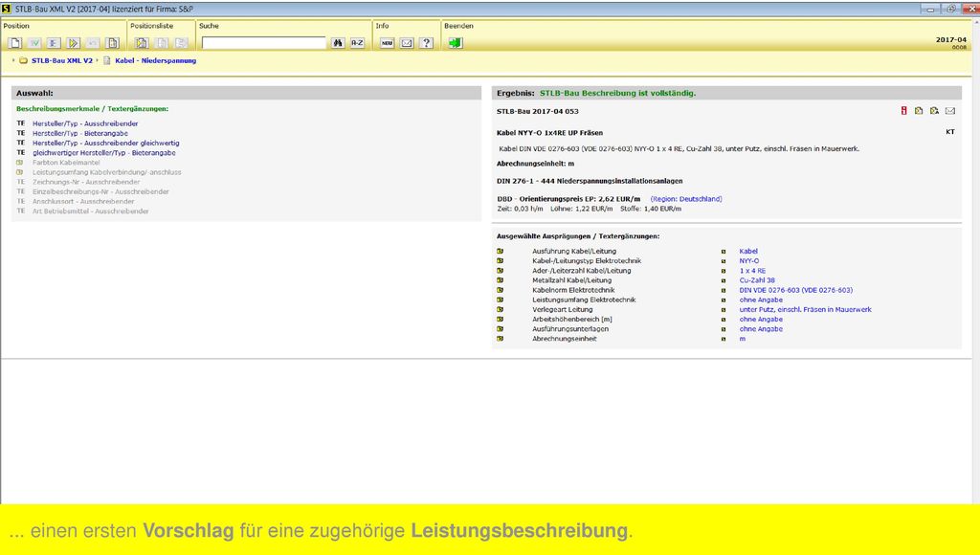Click the folder icon before STLB-Bau XML V2

coord(24,60)
